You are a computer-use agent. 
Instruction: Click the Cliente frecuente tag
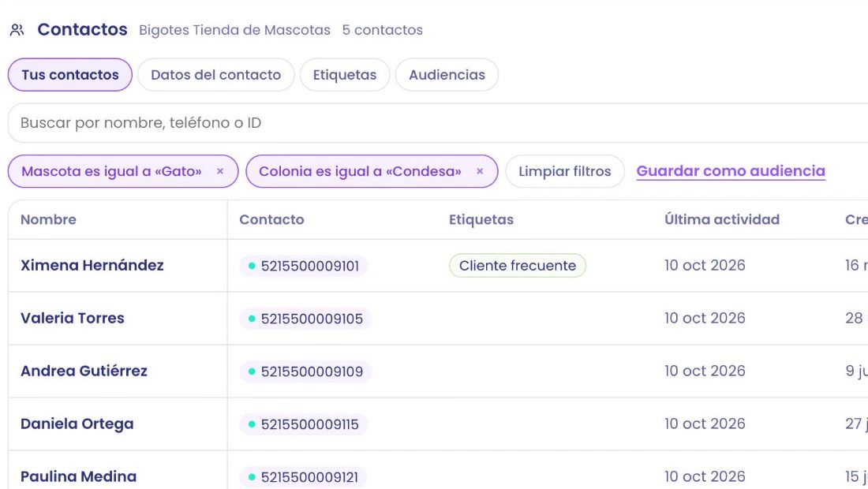pyautogui.click(x=518, y=266)
